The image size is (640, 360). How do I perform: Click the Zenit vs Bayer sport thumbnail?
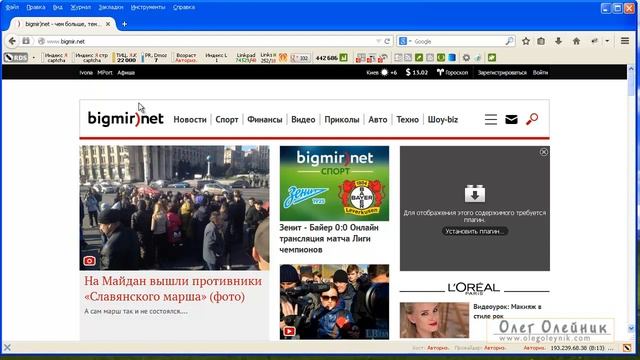pos(334,183)
